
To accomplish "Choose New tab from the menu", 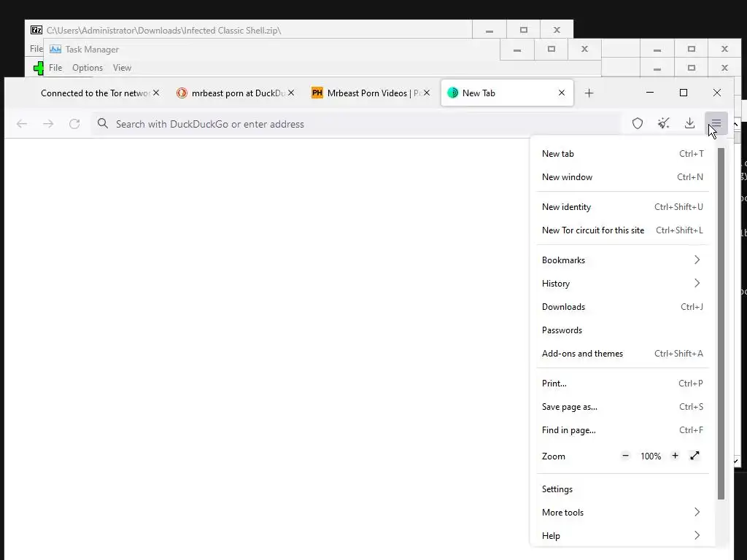I will (x=623, y=154).
